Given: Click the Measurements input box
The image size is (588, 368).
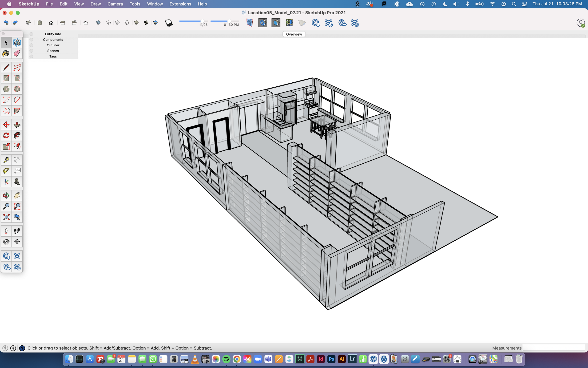Looking at the screenshot, I should click(x=553, y=348).
